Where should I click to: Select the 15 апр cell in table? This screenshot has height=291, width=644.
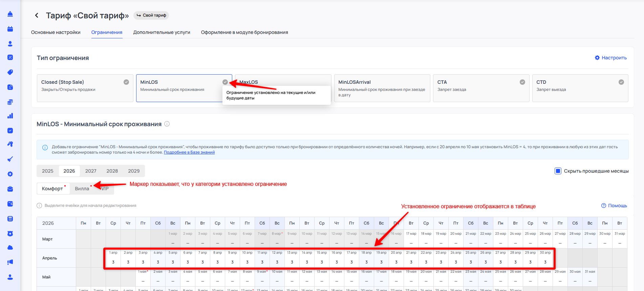pos(322,258)
